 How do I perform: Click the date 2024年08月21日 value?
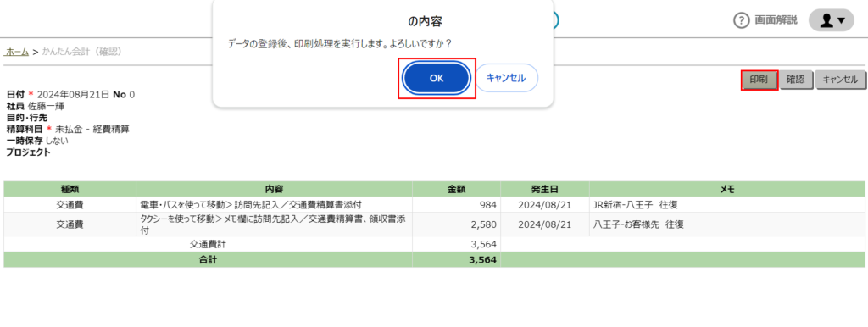(x=74, y=95)
